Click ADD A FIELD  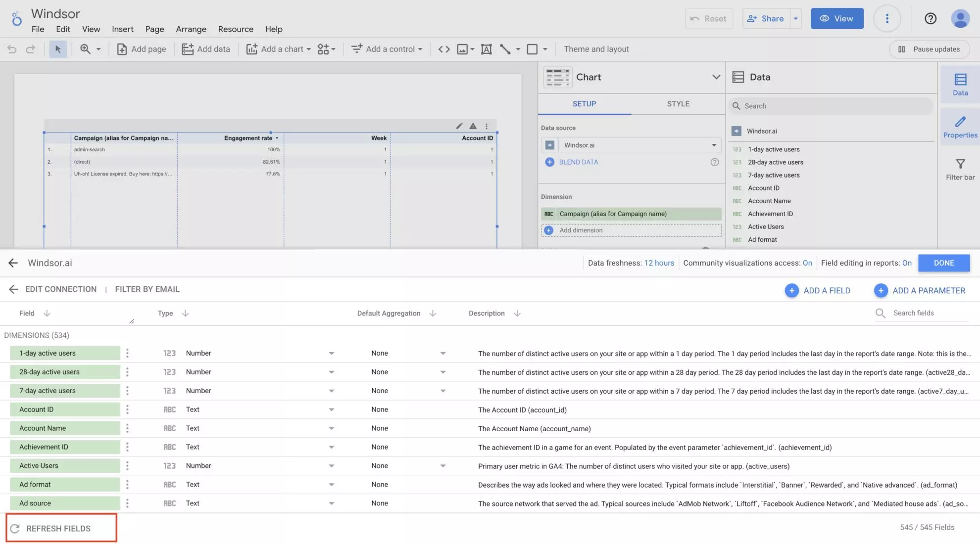click(x=818, y=290)
